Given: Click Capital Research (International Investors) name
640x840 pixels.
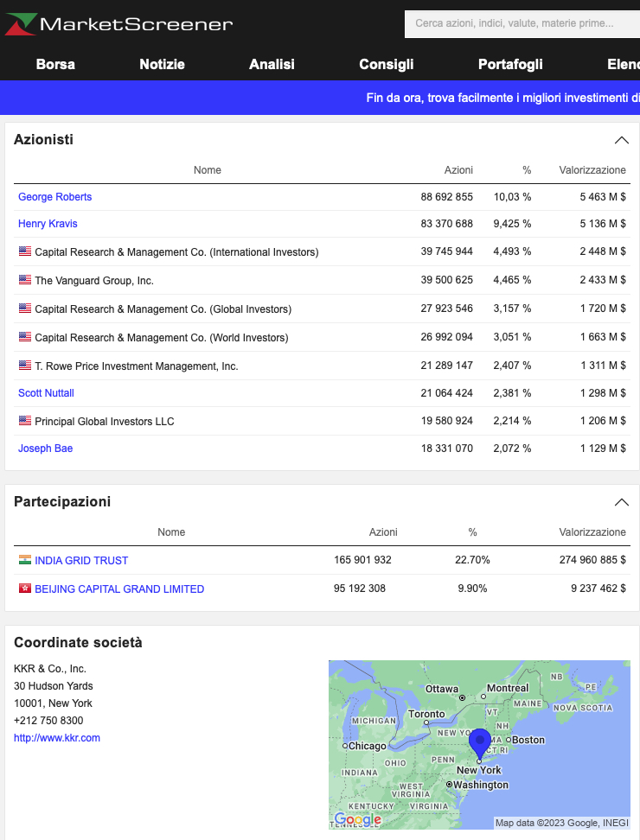Looking at the screenshot, I should click(176, 251).
